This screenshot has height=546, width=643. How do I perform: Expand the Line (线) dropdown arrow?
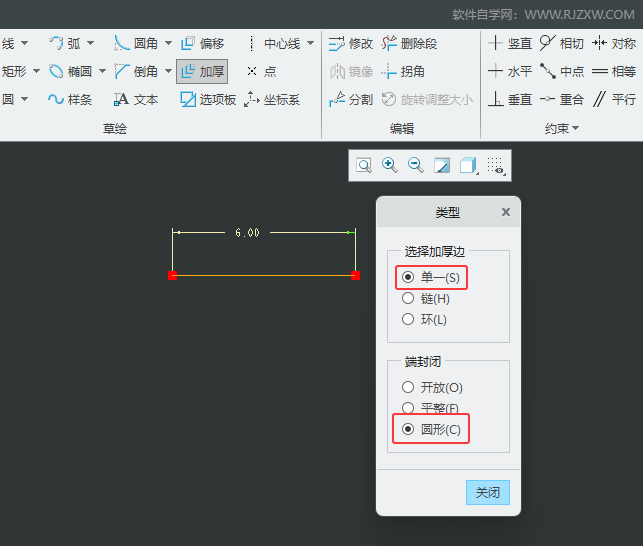pos(25,43)
